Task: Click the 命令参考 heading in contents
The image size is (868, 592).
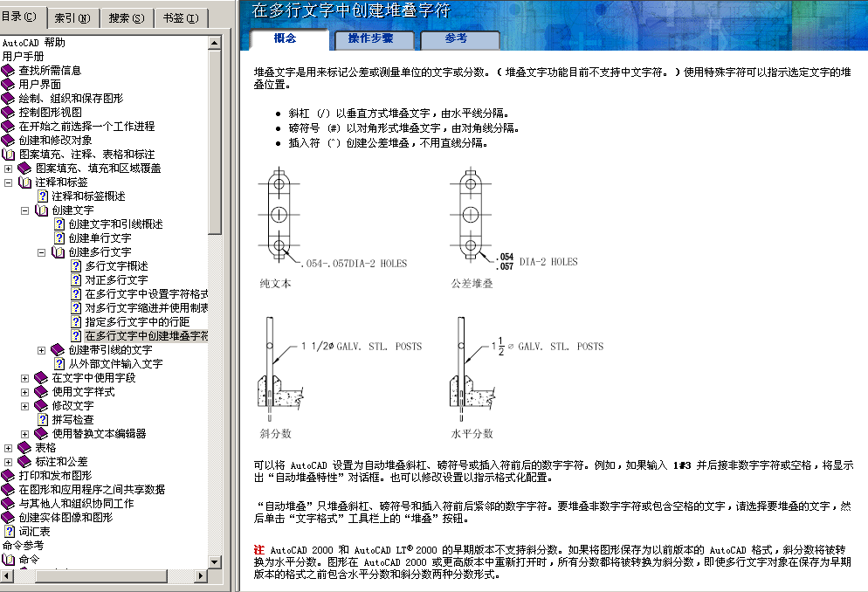Action: [23, 546]
